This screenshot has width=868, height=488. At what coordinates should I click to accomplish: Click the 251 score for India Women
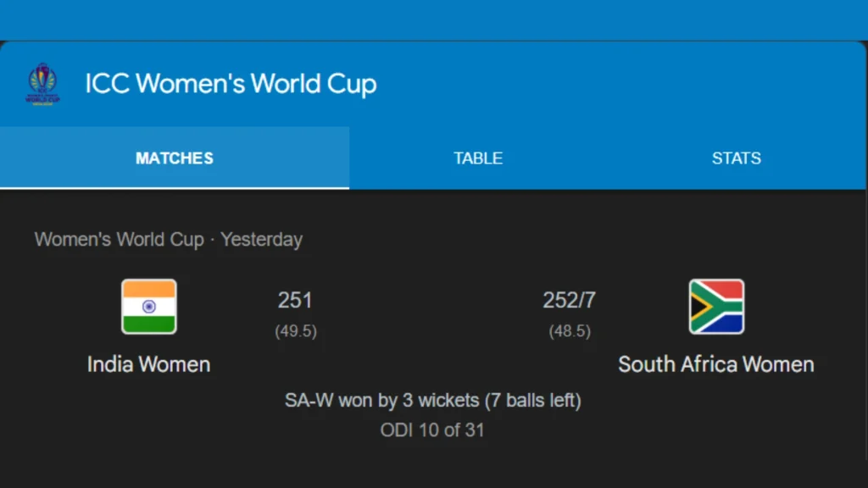(295, 299)
